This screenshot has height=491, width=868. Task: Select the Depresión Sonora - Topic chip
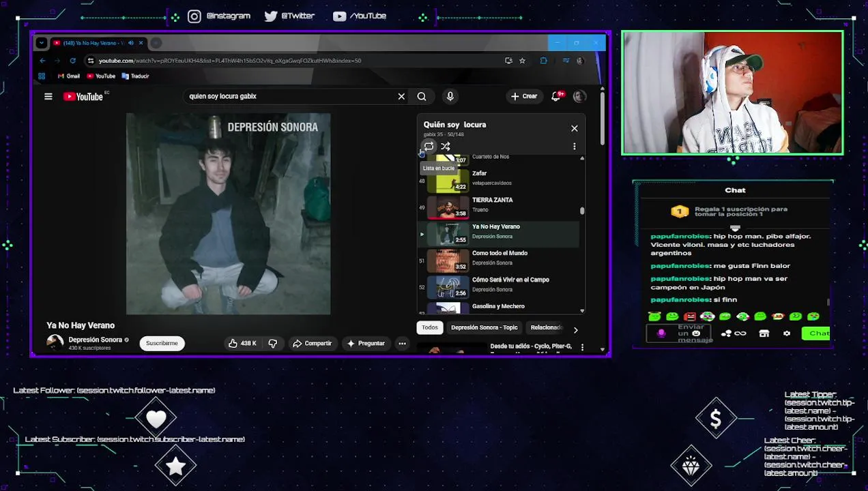(x=484, y=327)
